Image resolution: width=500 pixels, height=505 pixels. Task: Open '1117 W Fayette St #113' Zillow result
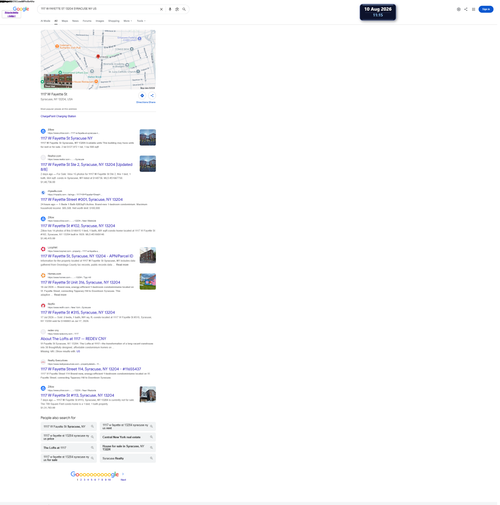tap(77, 395)
